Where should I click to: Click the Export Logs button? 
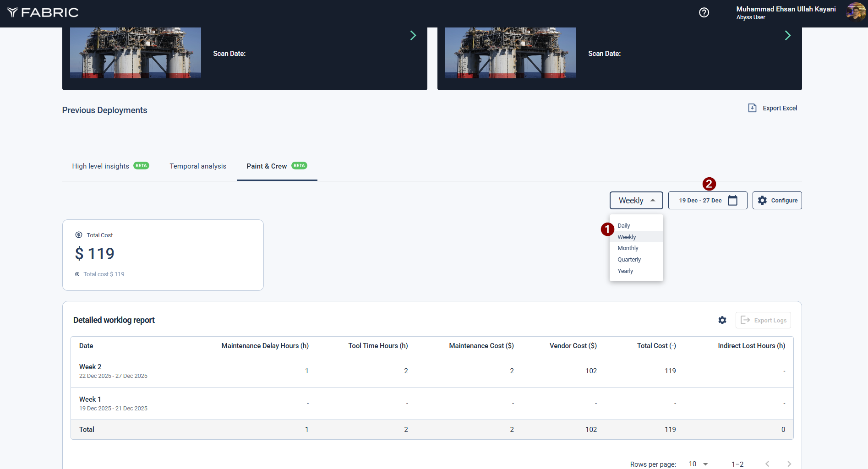coord(763,320)
